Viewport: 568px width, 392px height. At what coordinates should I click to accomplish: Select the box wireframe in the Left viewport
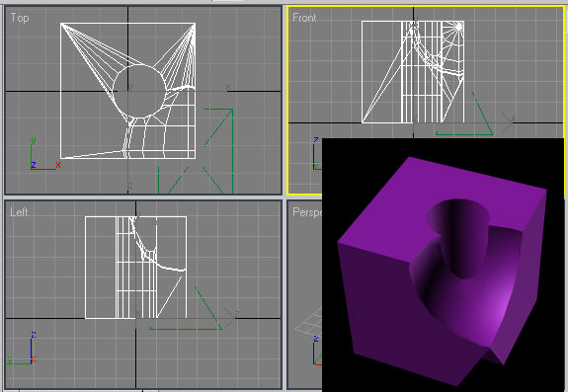pyautogui.click(x=136, y=268)
